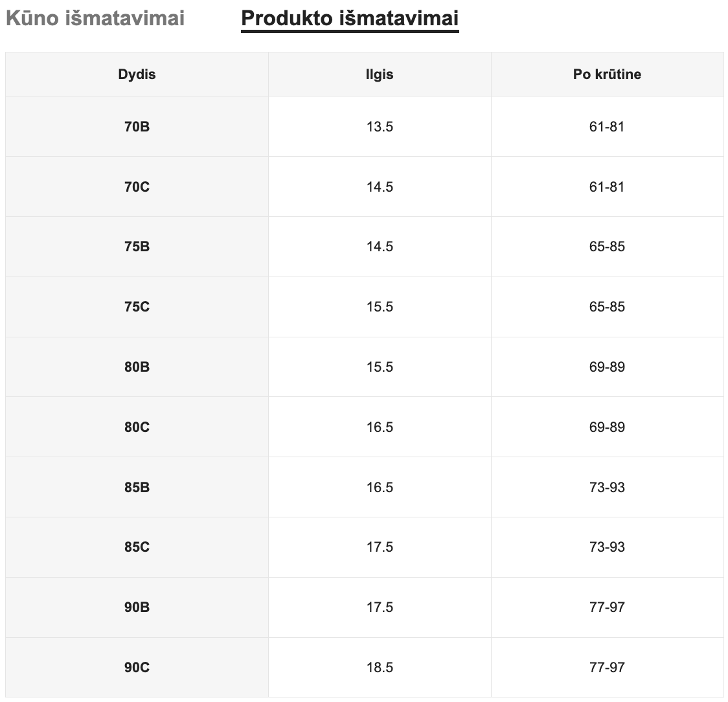
Task: Select the 80B size row label
Action: point(137,367)
